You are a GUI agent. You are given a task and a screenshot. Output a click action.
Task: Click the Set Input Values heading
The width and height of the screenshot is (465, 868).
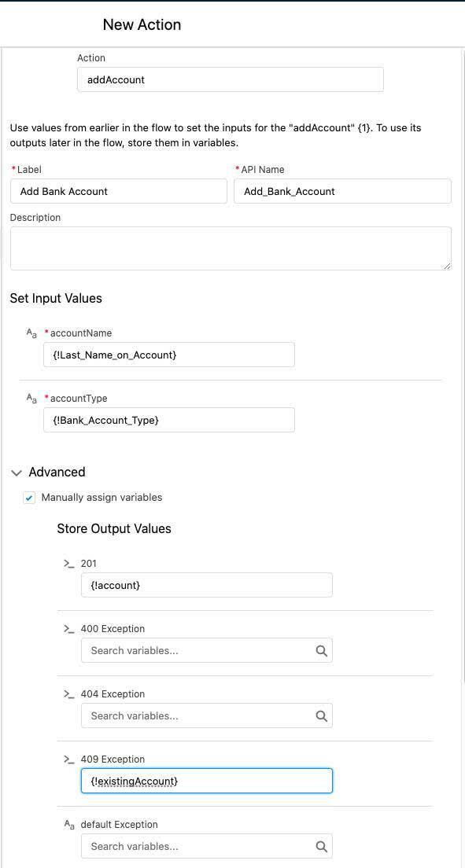tap(55, 298)
